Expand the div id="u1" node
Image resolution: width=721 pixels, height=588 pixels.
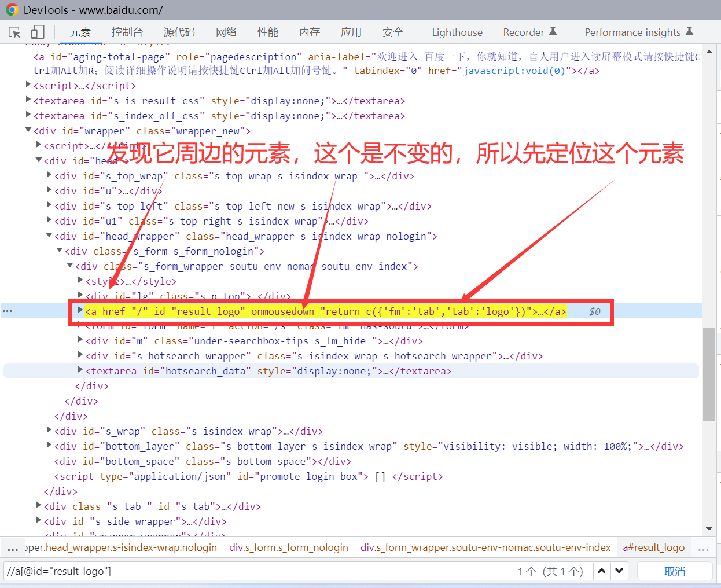49,220
